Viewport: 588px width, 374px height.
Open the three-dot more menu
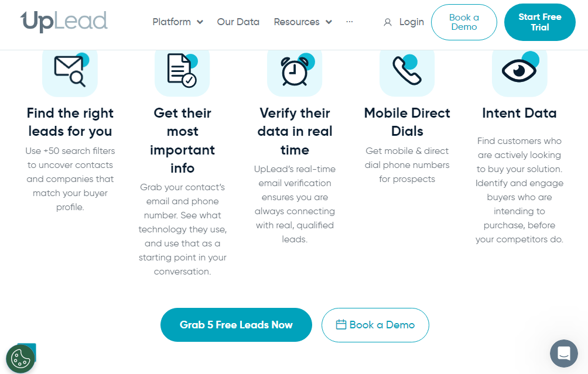350,22
